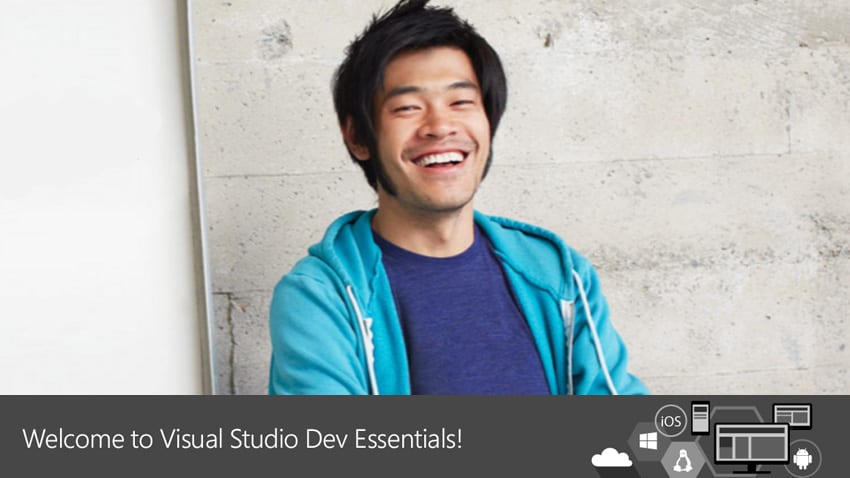Click the Windows logo hexagon icon

tap(648, 441)
